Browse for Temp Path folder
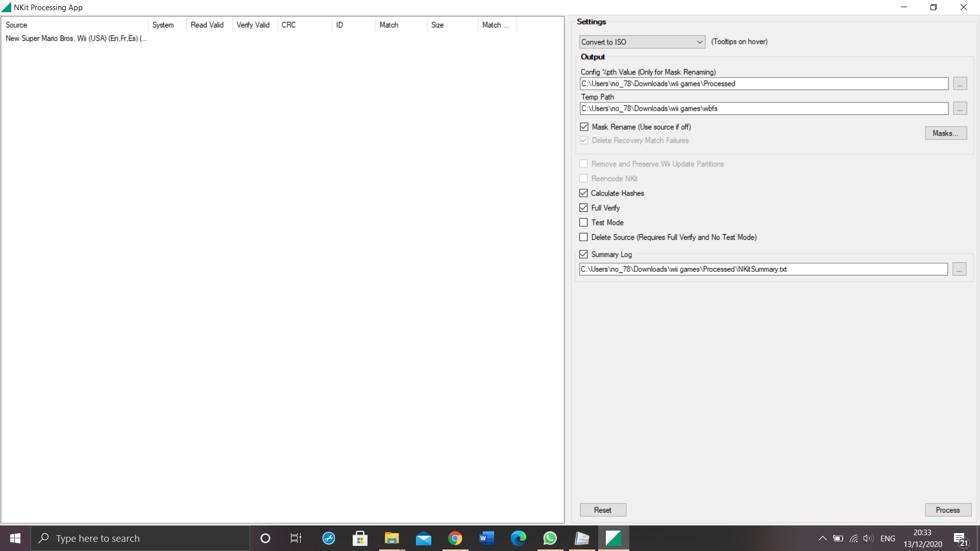The width and height of the screenshot is (980, 551). click(960, 109)
